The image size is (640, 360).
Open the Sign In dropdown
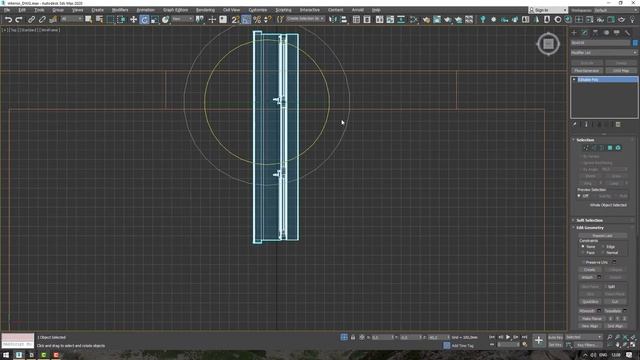[x=547, y=10]
